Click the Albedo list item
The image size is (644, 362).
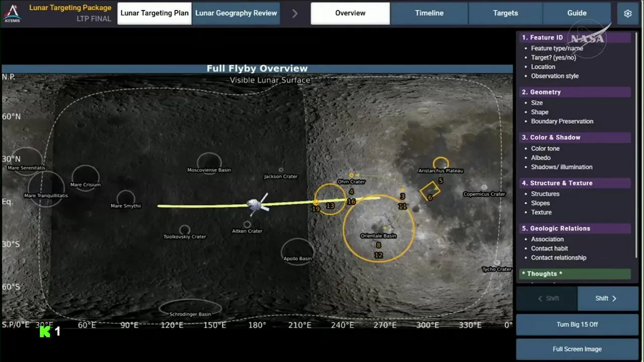(x=541, y=158)
